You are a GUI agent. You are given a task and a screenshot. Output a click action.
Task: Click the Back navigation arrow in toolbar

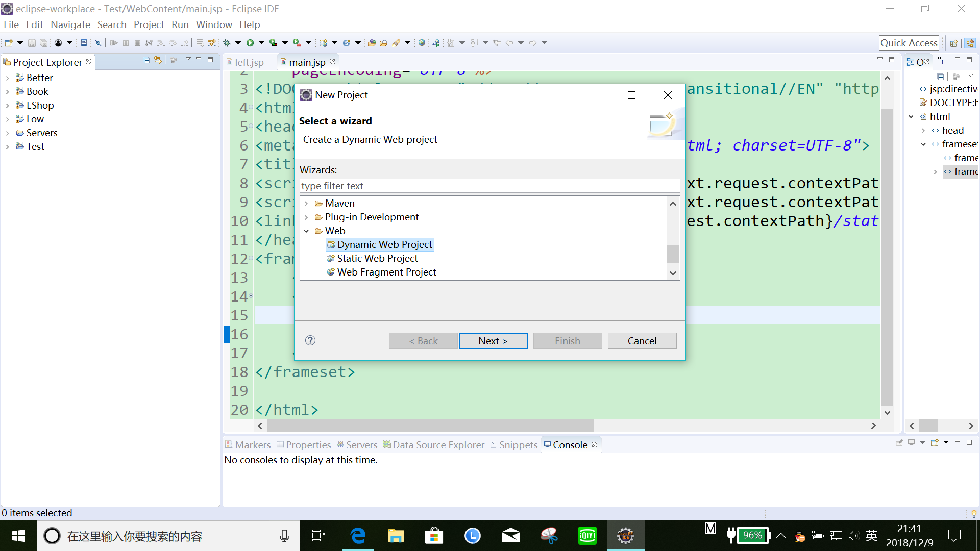pyautogui.click(x=509, y=43)
